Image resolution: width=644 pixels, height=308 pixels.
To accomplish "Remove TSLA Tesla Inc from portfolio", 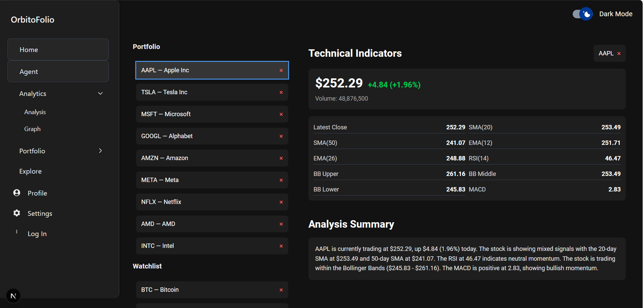I will click(x=281, y=92).
